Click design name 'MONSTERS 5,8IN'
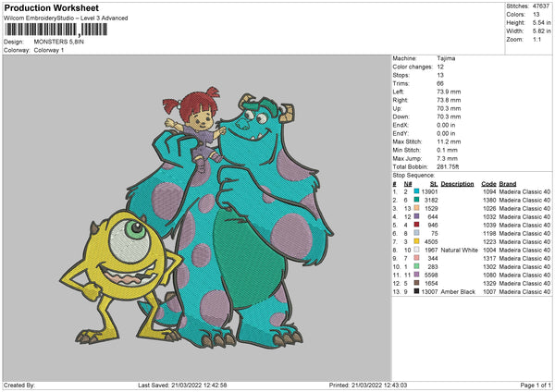 point(59,42)
